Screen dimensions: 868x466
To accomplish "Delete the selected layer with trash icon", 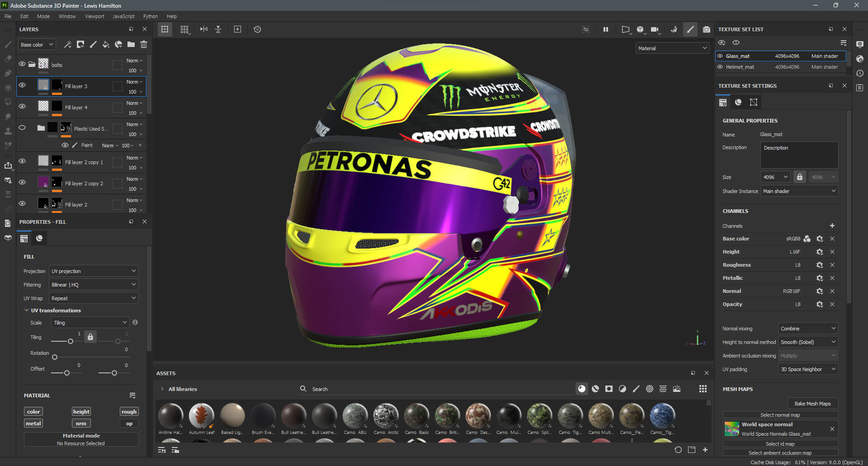I will click(144, 44).
